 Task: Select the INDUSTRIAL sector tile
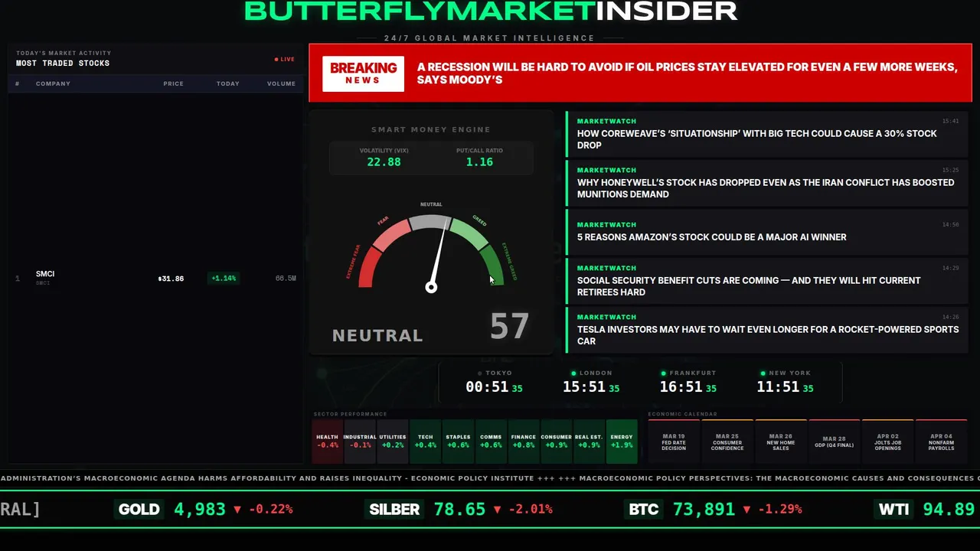360,442
